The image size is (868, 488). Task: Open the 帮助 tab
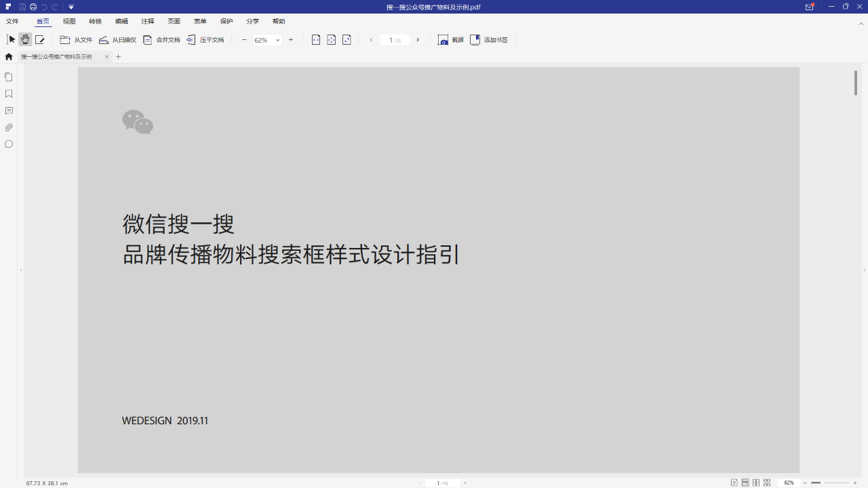point(279,22)
